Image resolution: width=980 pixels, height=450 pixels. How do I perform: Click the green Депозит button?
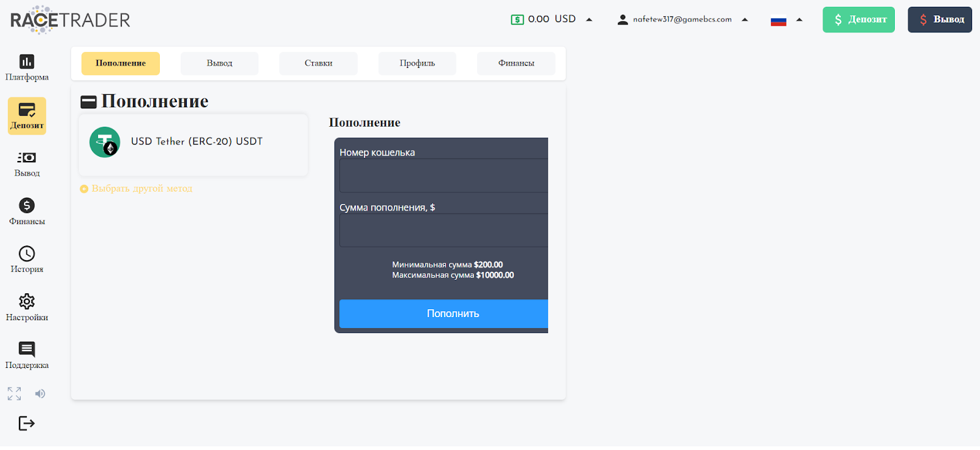(859, 20)
